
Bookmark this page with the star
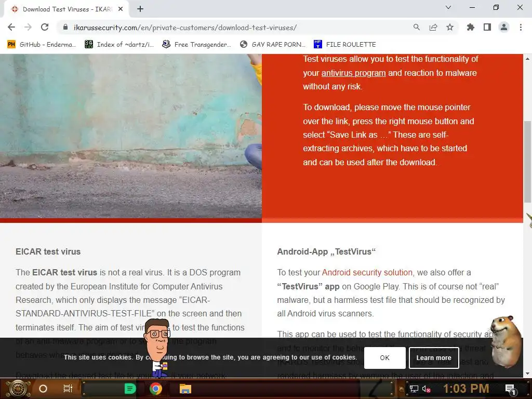pyautogui.click(x=450, y=27)
